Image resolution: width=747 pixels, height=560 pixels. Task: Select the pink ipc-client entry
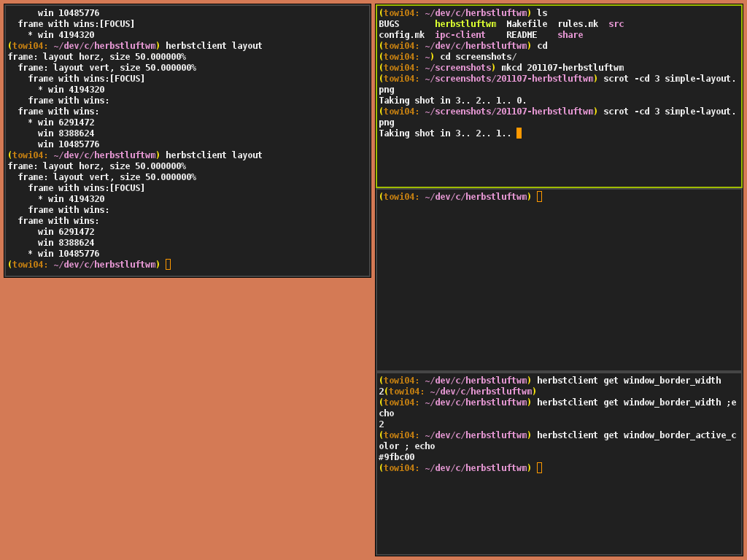click(x=460, y=35)
